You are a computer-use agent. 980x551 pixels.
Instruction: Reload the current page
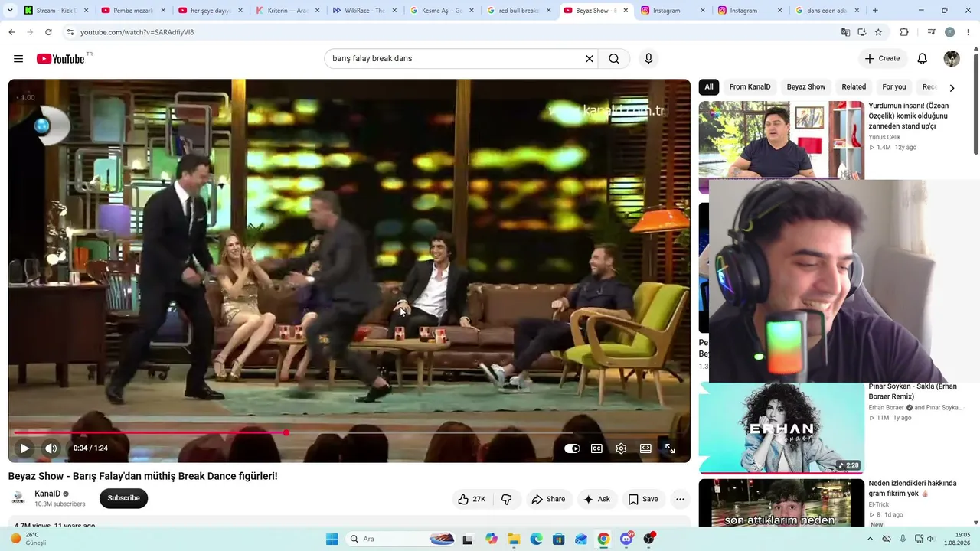point(48,32)
